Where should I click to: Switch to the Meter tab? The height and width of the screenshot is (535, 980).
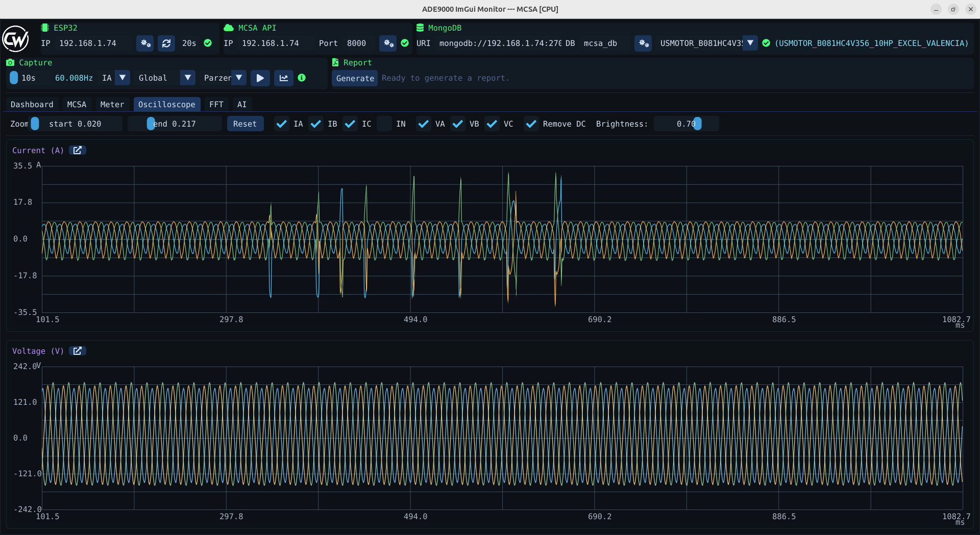tap(112, 104)
